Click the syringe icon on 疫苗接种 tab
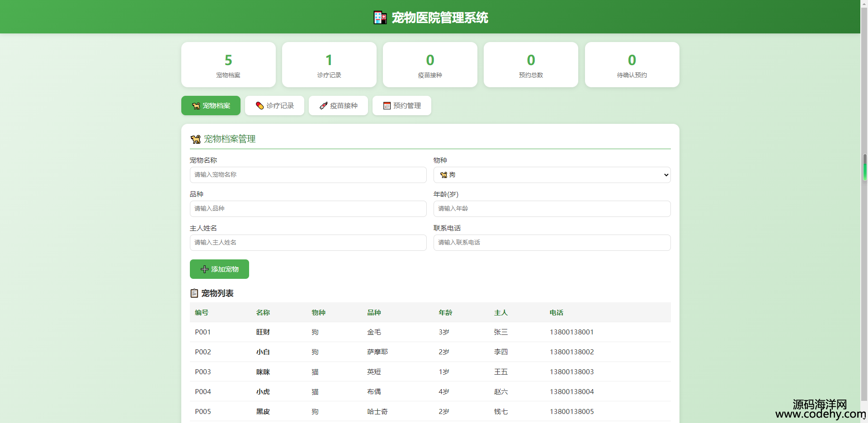The width and height of the screenshot is (868, 423). click(323, 106)
